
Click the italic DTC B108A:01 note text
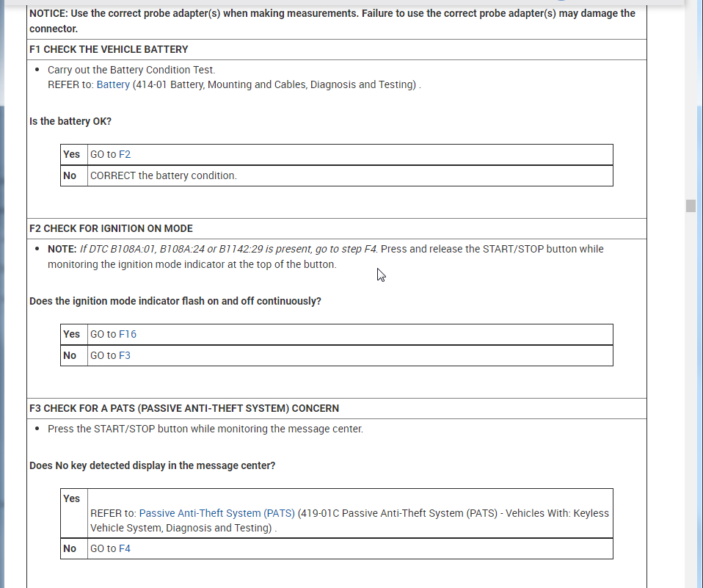(x=227, y=249)
